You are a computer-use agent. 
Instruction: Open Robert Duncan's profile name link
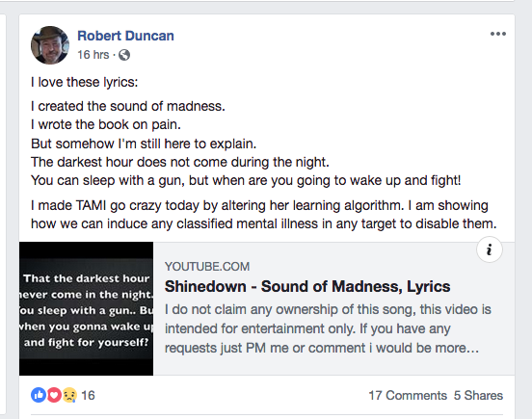point(125,36)
